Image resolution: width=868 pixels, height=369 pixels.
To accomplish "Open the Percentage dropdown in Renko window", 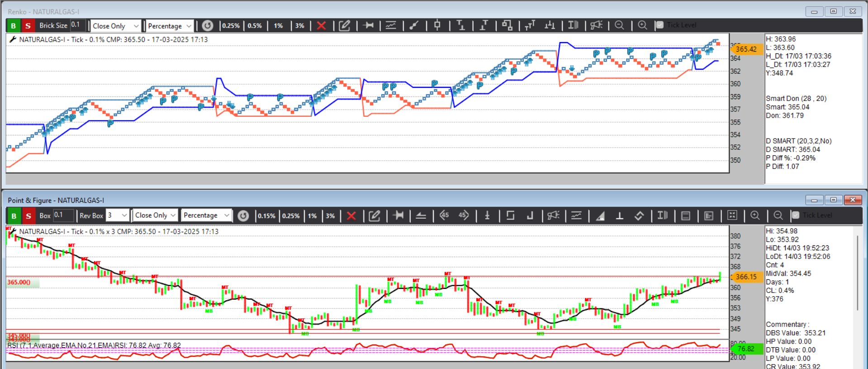I will pos(170,26).
